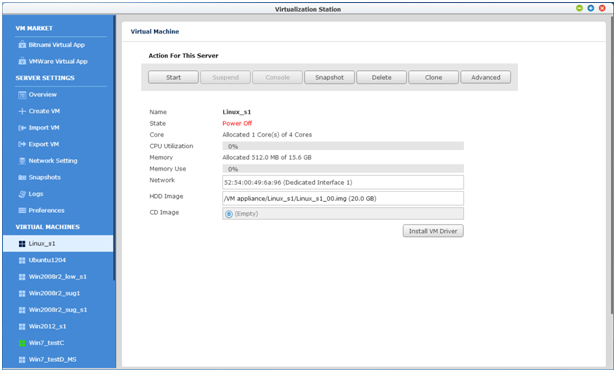The image size is (616, 372).
Task: Click the VM MARKET section header
Action: 34,28
